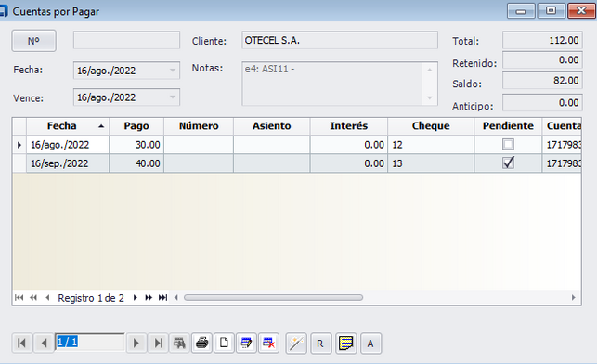Click the Notas text area
This screenshot has width=597, height=364.
pyautogui.click(x=340, y=84)
